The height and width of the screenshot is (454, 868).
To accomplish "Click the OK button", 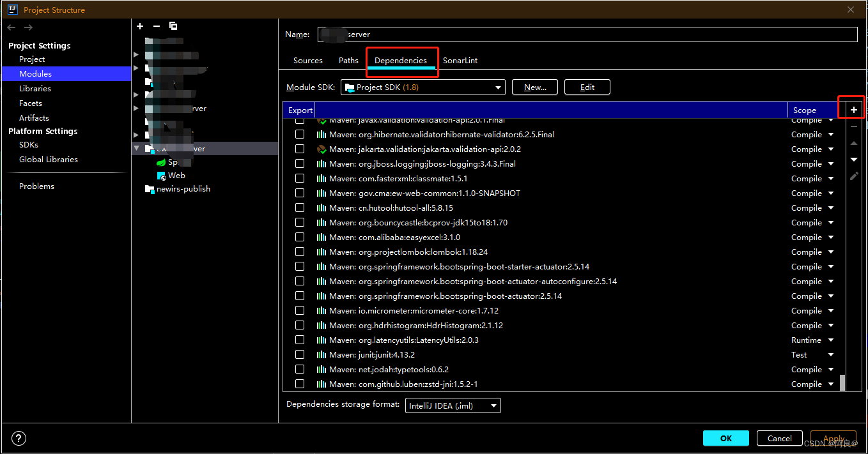I will (x=726, y=438).
